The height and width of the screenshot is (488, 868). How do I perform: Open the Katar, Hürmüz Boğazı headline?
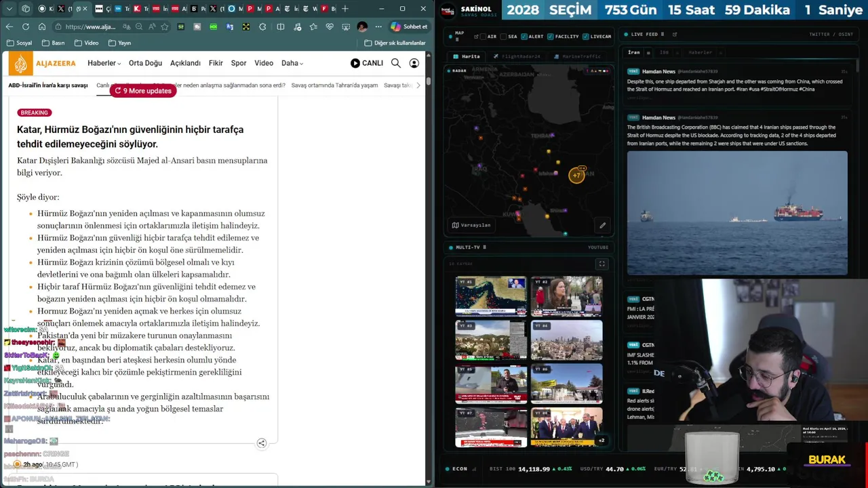pyautogui.click(x=130, y=136)
